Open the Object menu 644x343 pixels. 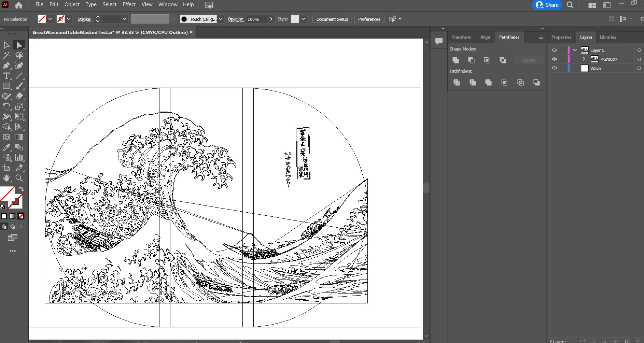(x=72, y=4)
